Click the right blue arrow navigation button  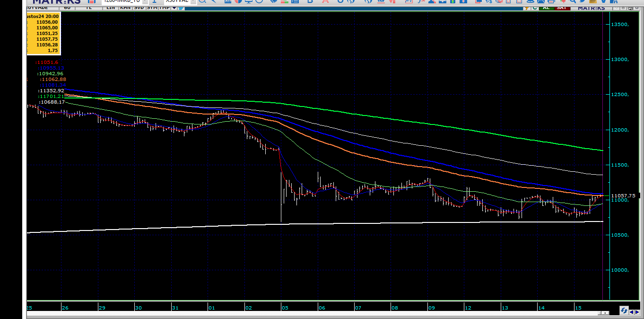coord(637,312)
